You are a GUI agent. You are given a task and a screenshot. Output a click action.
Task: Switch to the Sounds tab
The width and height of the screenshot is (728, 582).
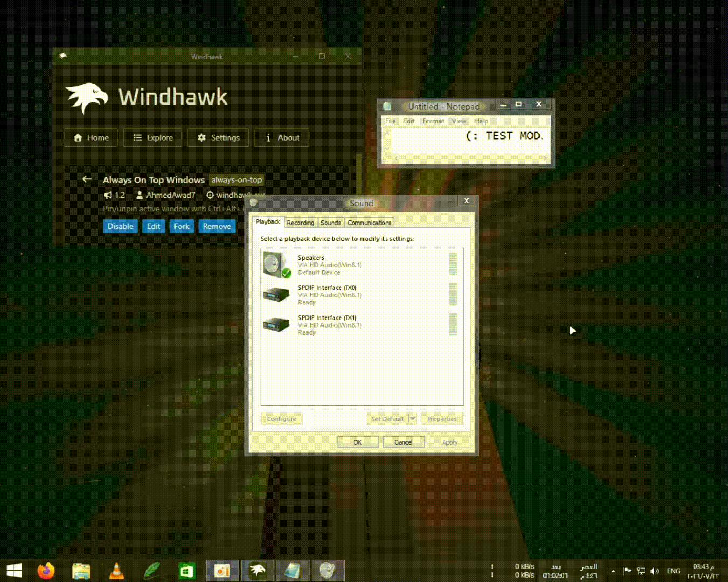(x=331, y=223)
